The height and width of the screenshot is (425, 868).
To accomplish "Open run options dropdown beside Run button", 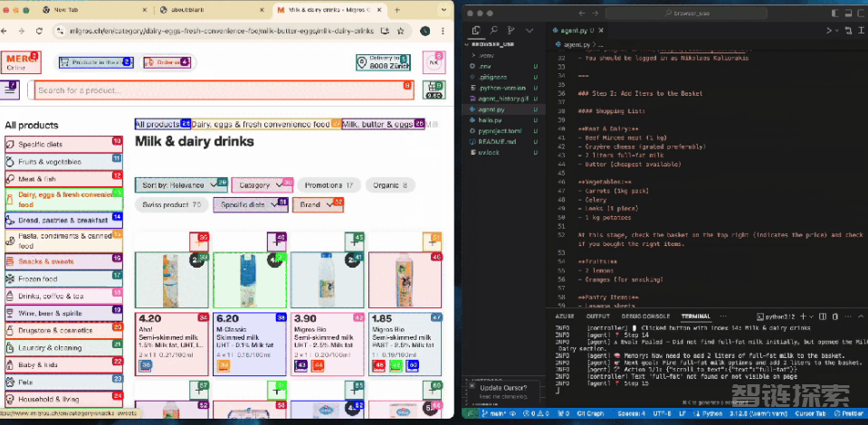I will click(x=837, y=31).
